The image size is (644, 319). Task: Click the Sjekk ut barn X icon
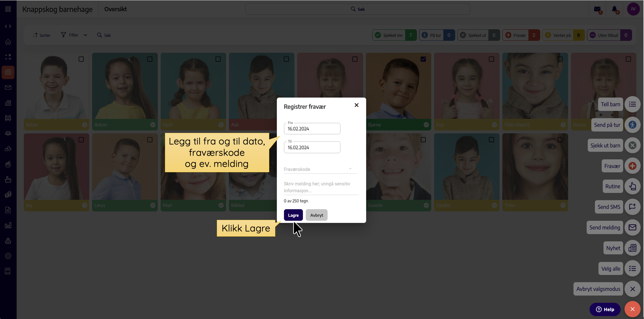pos(632,145)
